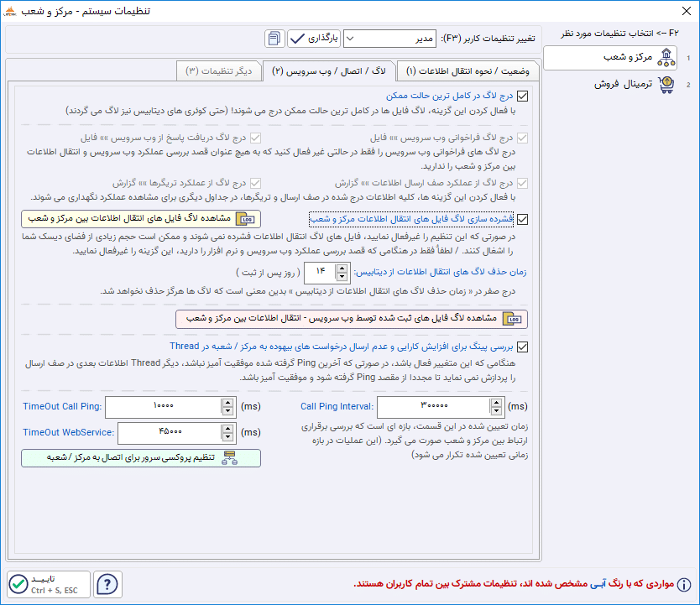
Task: Toggle درج لاگ فراخوانی وب سرویس checkbox
Action: tap(522, 138)
